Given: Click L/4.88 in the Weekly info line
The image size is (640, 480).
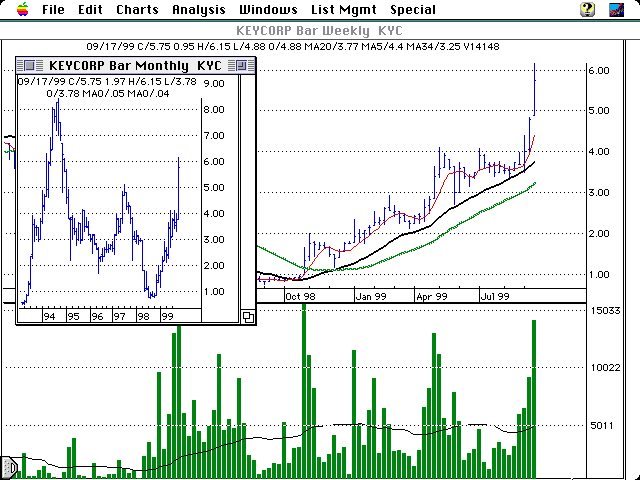Looking at the screenshot, I should point(251,47).
